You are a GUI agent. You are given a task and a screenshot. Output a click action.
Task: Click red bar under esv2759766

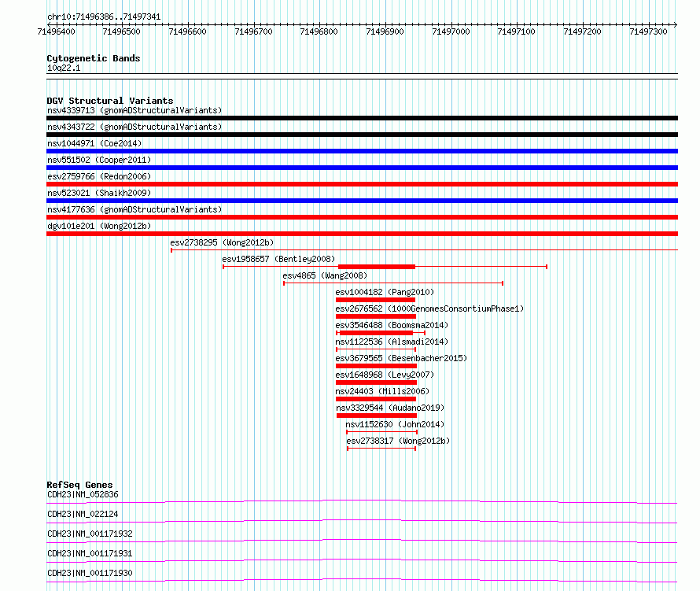362,184
